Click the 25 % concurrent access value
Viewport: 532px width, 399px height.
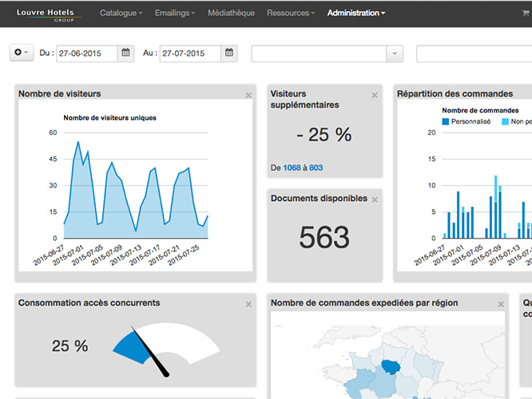click(x=69, y=346)
